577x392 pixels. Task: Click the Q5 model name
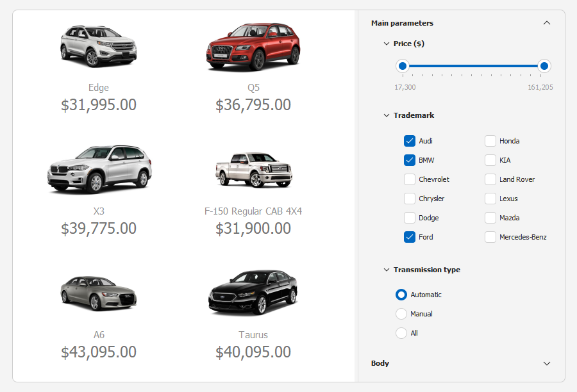[x=253, y=88]
